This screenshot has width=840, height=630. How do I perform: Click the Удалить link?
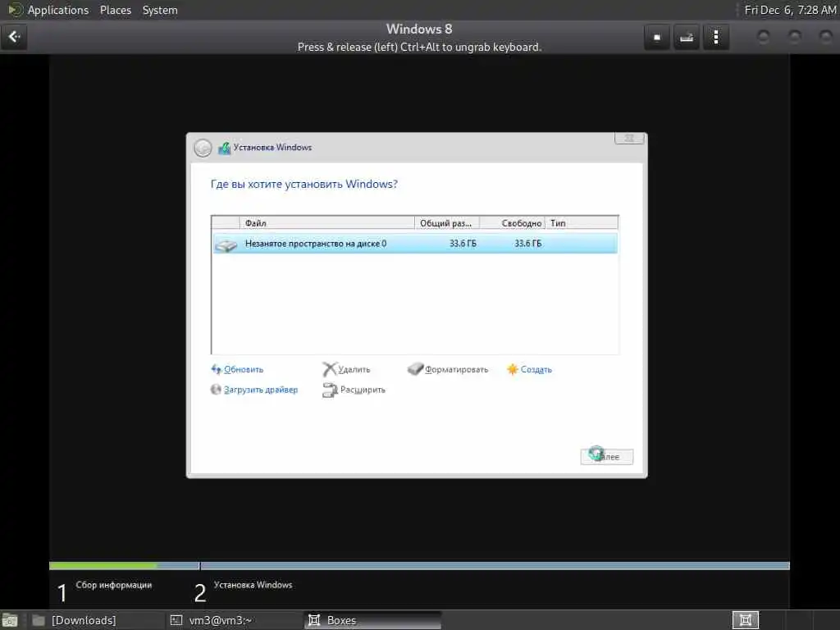[x=354, y=370]
